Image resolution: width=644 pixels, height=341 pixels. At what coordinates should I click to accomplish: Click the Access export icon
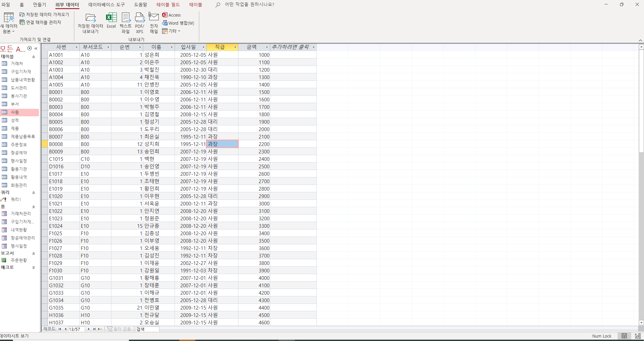point(172,15)
